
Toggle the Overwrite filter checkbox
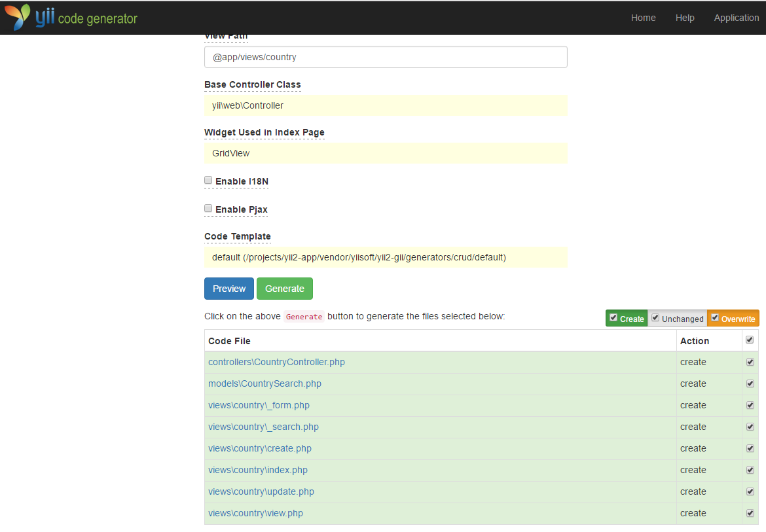coord(714,318)
